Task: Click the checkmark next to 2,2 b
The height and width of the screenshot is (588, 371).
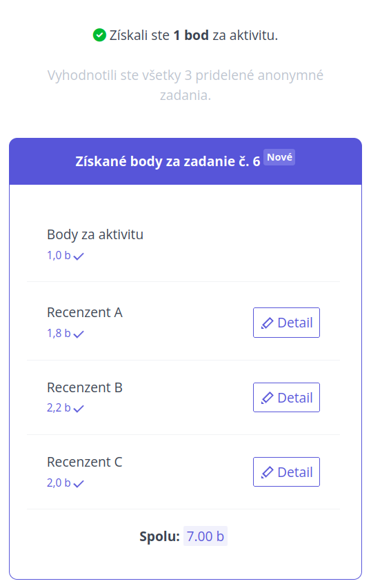Action: (79, 409)
